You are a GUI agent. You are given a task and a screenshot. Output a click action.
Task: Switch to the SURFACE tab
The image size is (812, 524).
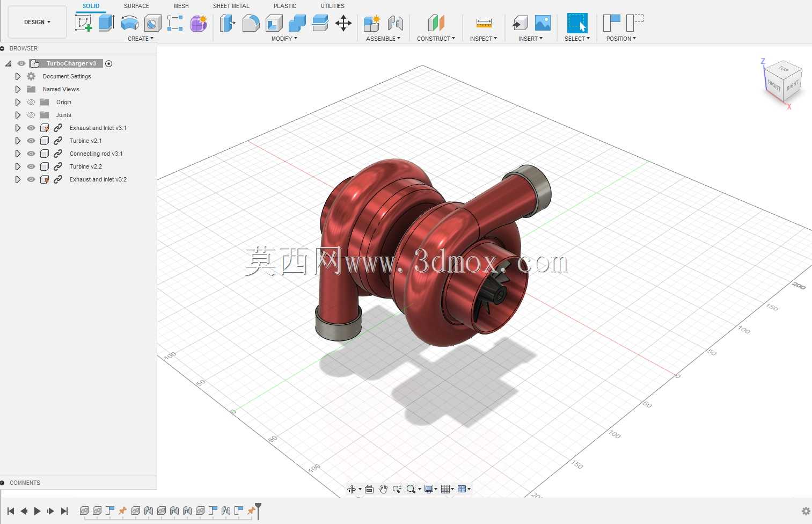coord(136,6)
